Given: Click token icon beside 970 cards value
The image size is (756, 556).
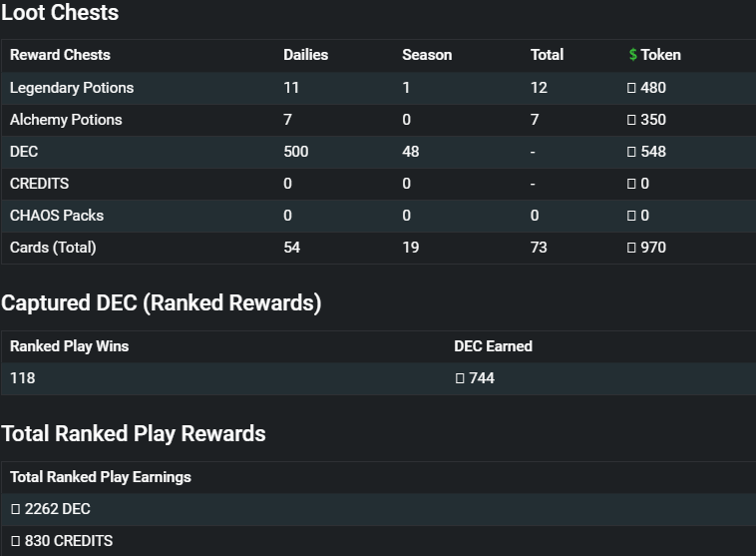Looking at the screenshot, I should pos(631,248).
